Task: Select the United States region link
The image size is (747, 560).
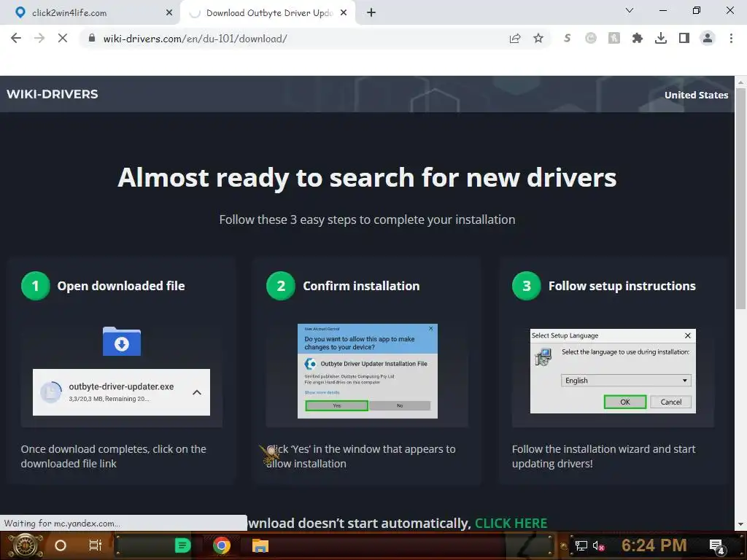Action: [696, 95]
